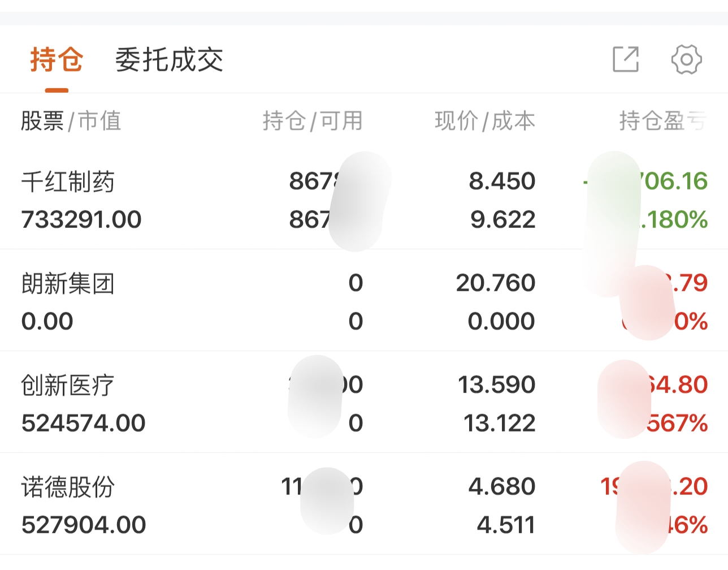The height and width of the screenshot is (570, 728).
Task: Select current price 20.760
Action: coord(496,283)
